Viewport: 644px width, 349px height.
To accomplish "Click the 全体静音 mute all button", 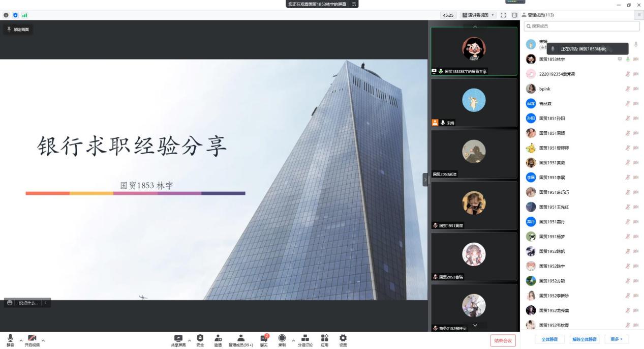I will click(x=549, y=339).
